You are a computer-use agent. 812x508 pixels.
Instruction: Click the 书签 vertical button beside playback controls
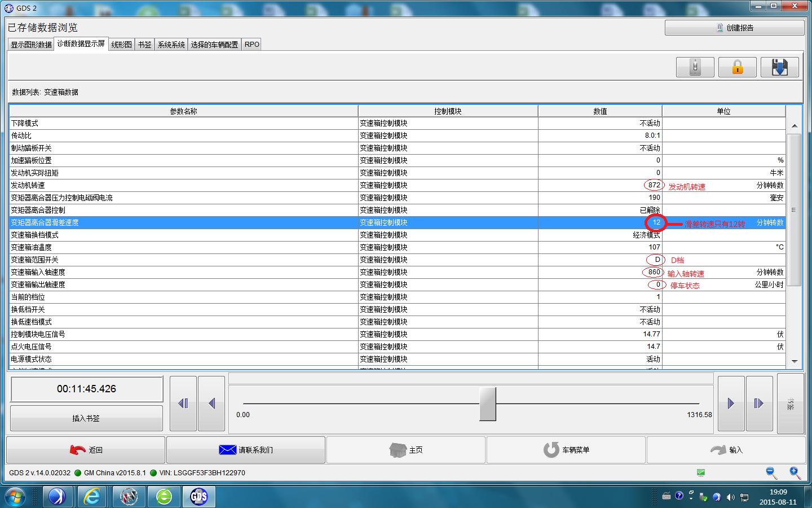click(x=791, y=403)
